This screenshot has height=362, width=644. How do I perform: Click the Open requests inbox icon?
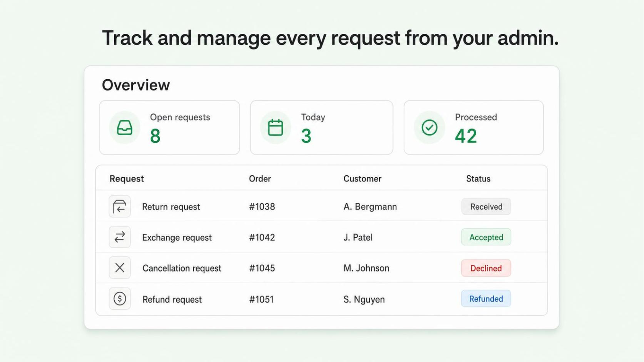tap(125, 128)
